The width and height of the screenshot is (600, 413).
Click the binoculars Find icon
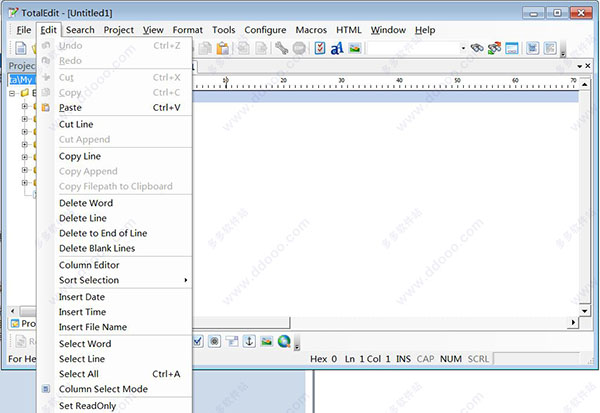477,48
